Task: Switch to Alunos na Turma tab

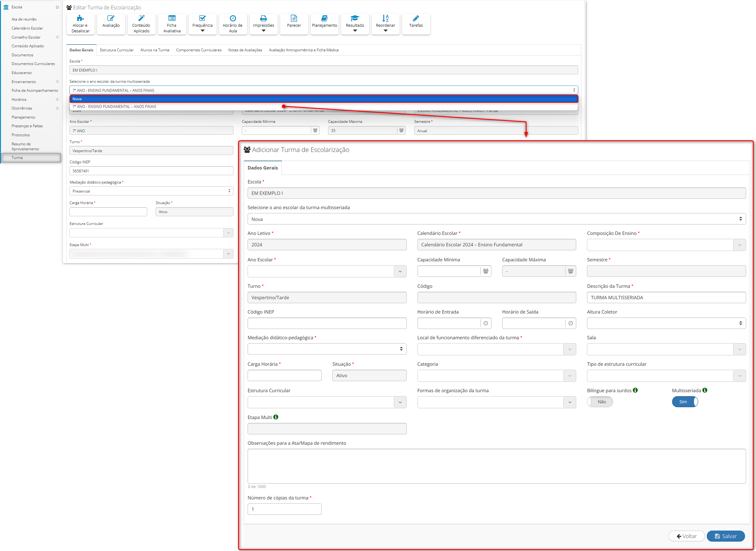Action: (155, 50)
